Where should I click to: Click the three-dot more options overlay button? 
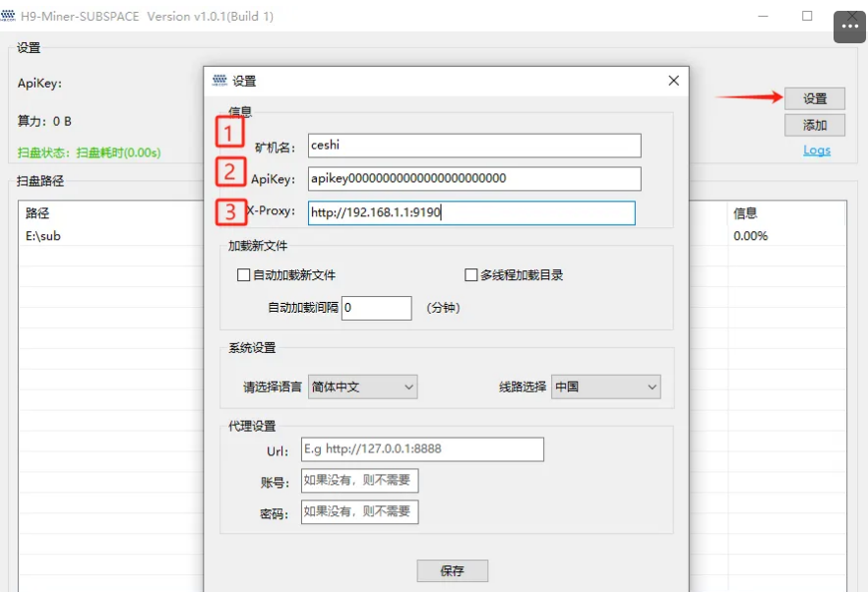[x=850, y=28]
